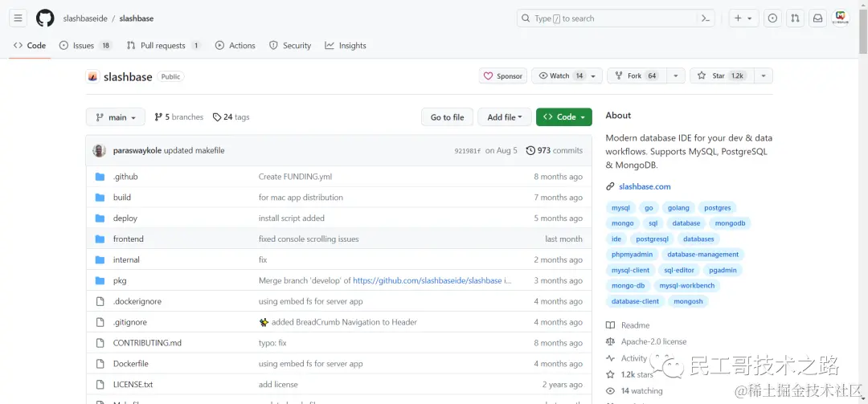The height and width of the screenshot is (404, 868).
Task: Open the command palette icon in search bar
Action: (x=706, y=18)
